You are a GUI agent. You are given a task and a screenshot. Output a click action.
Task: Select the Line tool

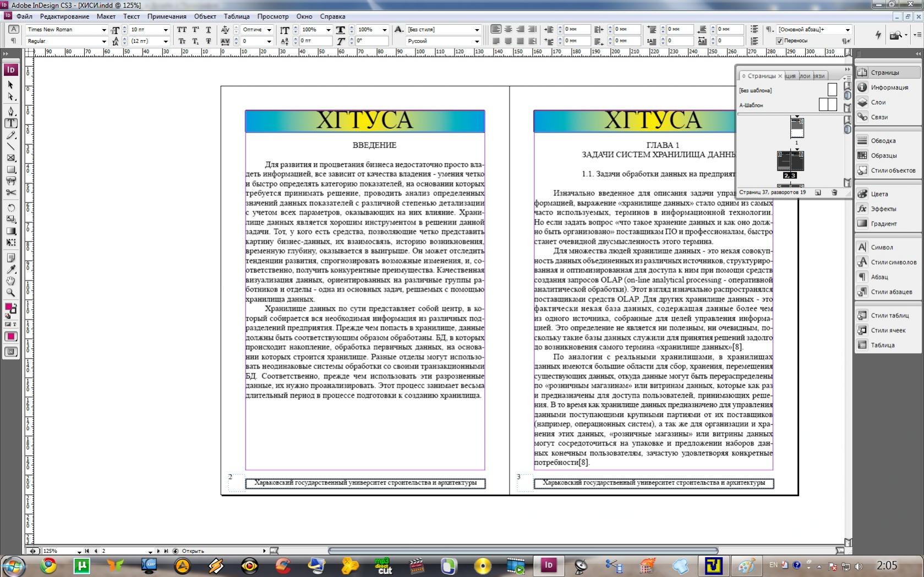10,147
